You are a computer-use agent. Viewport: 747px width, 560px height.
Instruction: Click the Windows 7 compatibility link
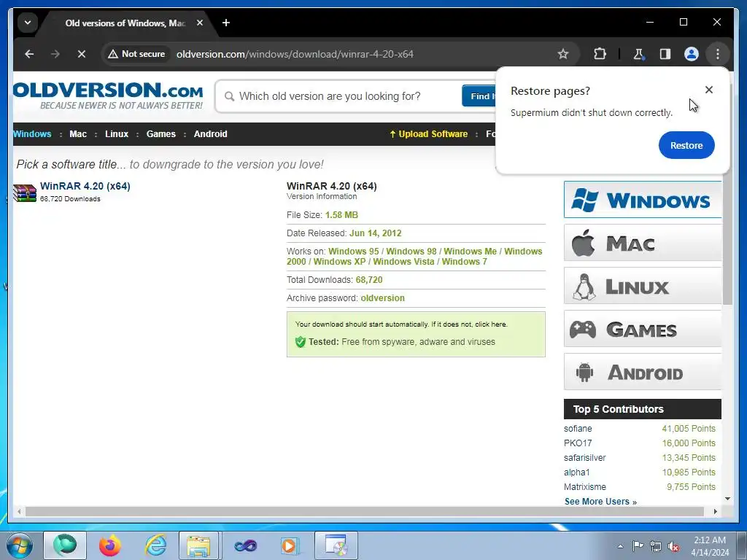(465, 262)
